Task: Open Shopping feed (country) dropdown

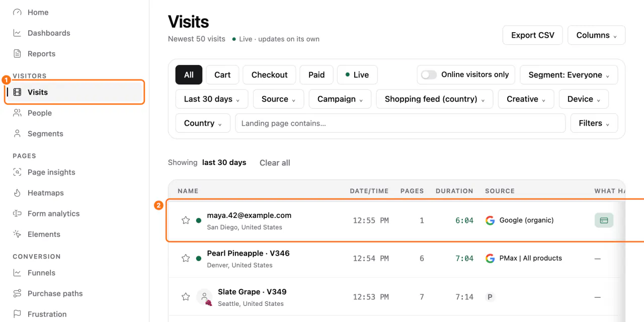Action: click(x=435, y=99)
